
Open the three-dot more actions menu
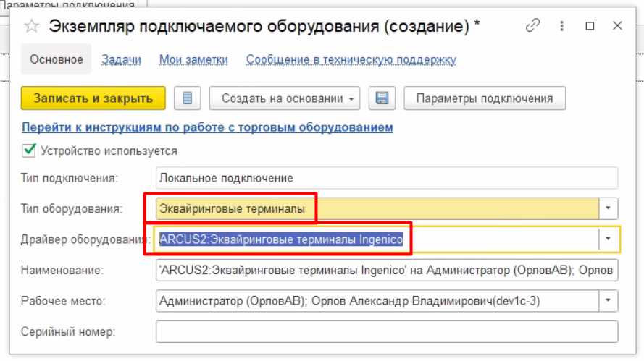561,26
